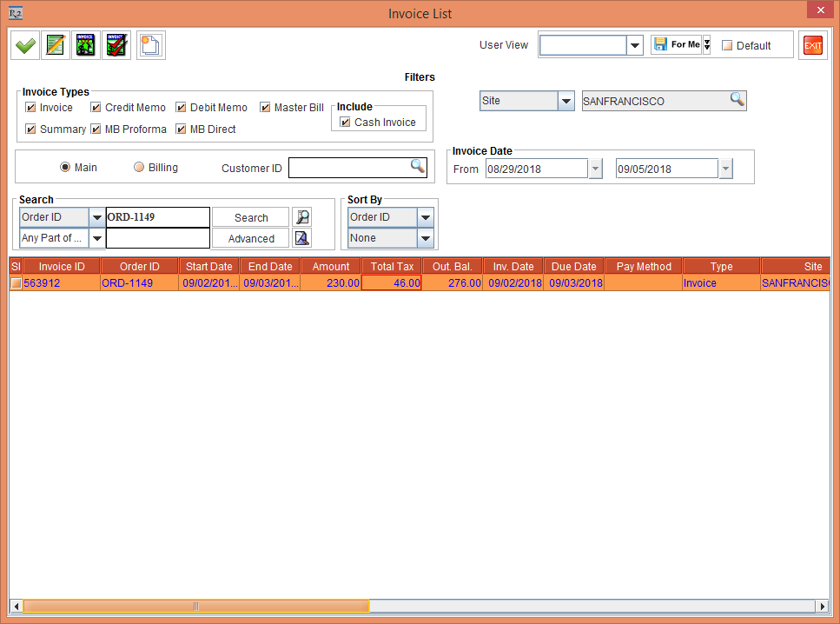This screenshot has height=624, width=840.
Task: Uncheck the Credit Memo checkbox
Action: tap(96, 108)
